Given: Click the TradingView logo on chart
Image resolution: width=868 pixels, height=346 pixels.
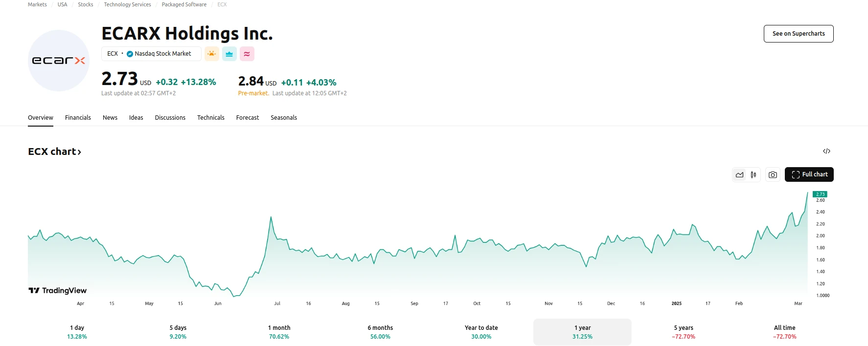Looking at the screenshot, I should (x=58, y=290).
